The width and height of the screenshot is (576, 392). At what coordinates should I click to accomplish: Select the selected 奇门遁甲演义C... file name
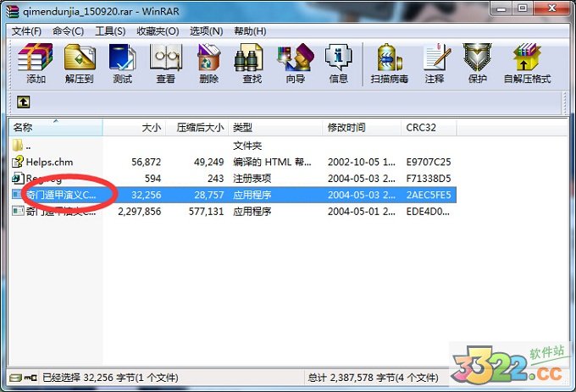click(61, 195)
